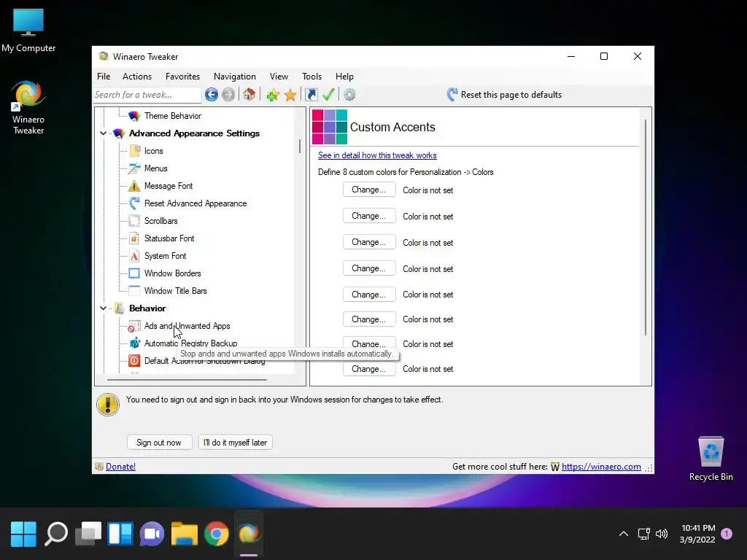Viewport: 747px width, 560px height.
Task: Open the My Computer desktop icon
Action: pyautogui.click(x=28, y=31)
